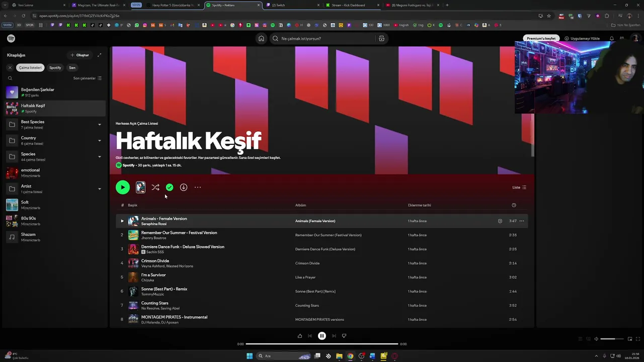
Task: Play the Haftalık Keşif playlist with the green button
Action: pos(122,187)
